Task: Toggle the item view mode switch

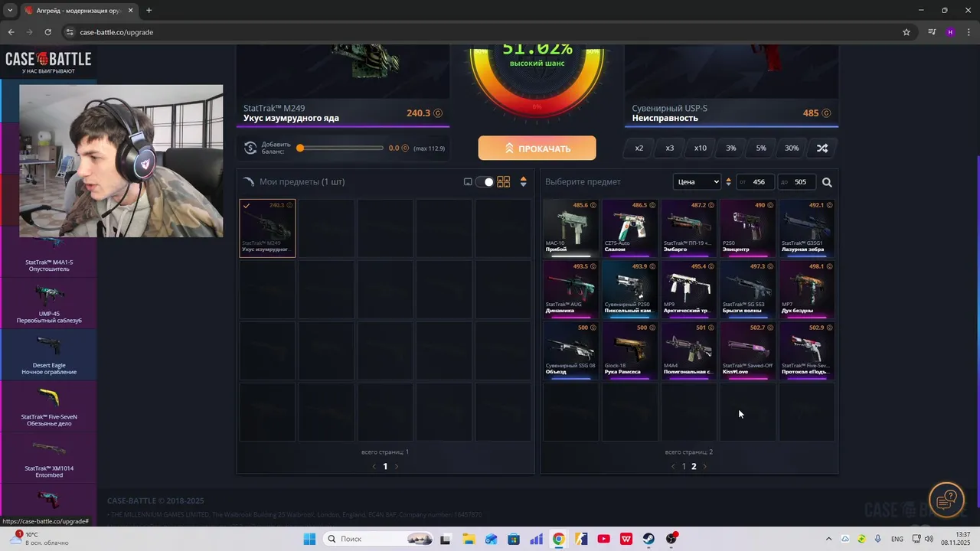Action: tap(485, 182)
